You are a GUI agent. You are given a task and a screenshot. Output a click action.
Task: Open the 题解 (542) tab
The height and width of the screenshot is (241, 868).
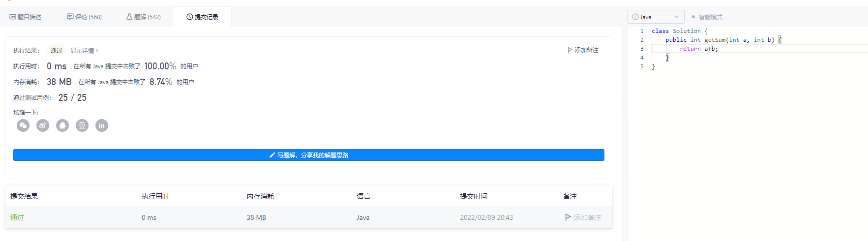[x=144, y=17]
